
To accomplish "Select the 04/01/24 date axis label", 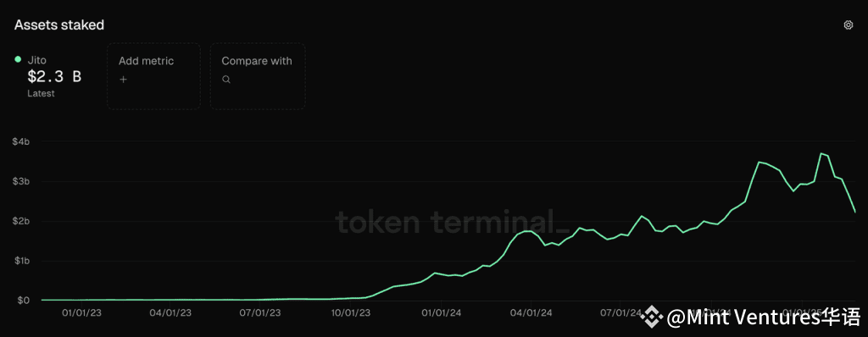I will click(x=531, y=312).
